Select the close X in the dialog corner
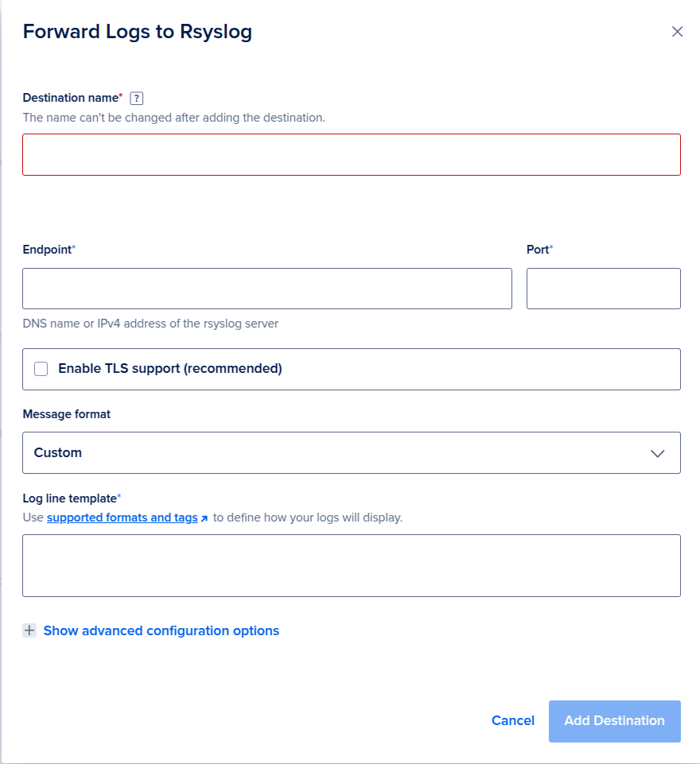 677,32
